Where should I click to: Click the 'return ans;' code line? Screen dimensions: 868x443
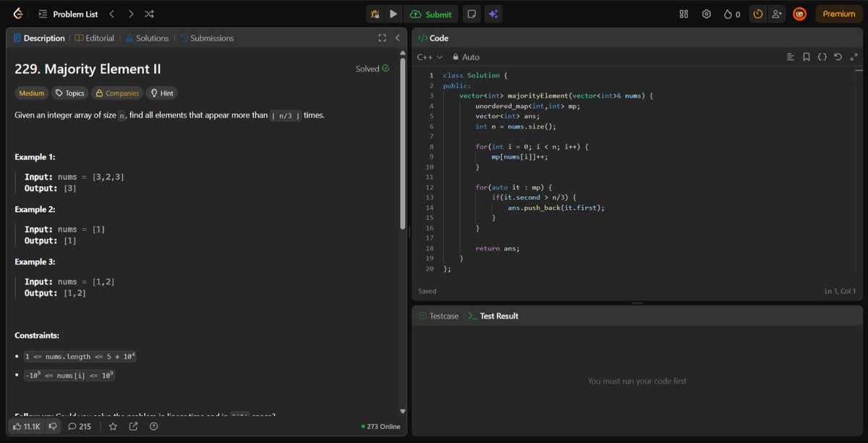497,248
